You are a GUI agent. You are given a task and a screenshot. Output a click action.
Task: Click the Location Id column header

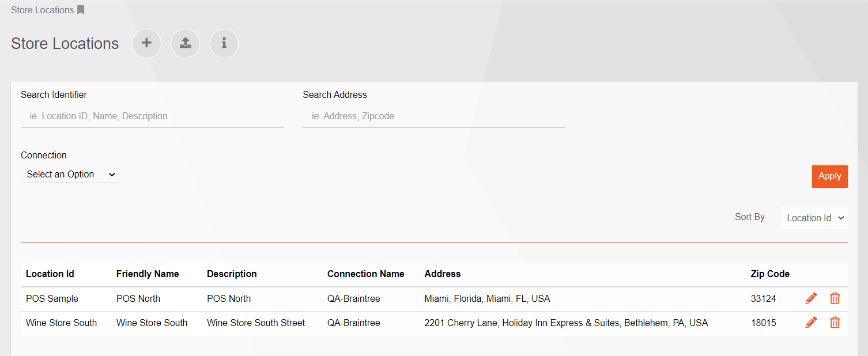point(50,274)
